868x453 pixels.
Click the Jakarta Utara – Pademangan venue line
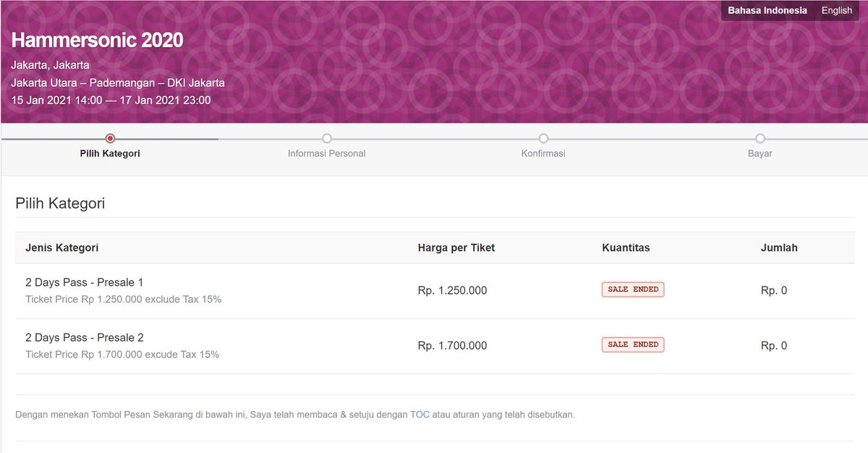118,82
